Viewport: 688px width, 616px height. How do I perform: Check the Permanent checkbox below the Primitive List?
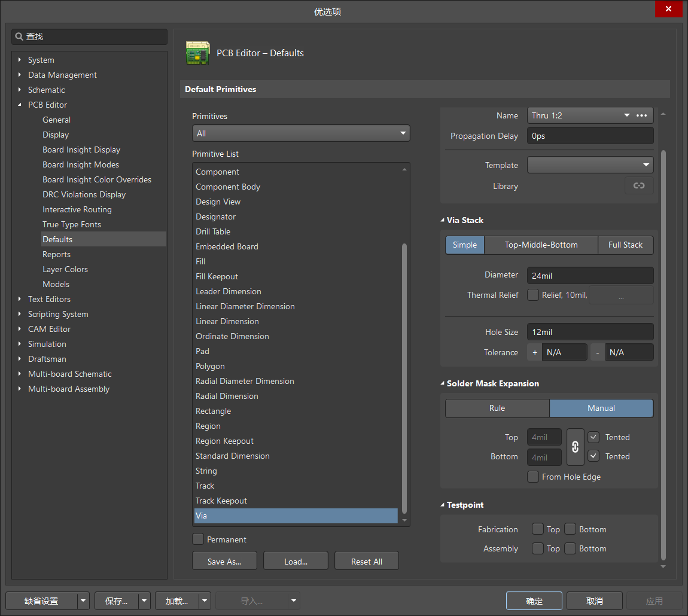(x=197, y=539)
